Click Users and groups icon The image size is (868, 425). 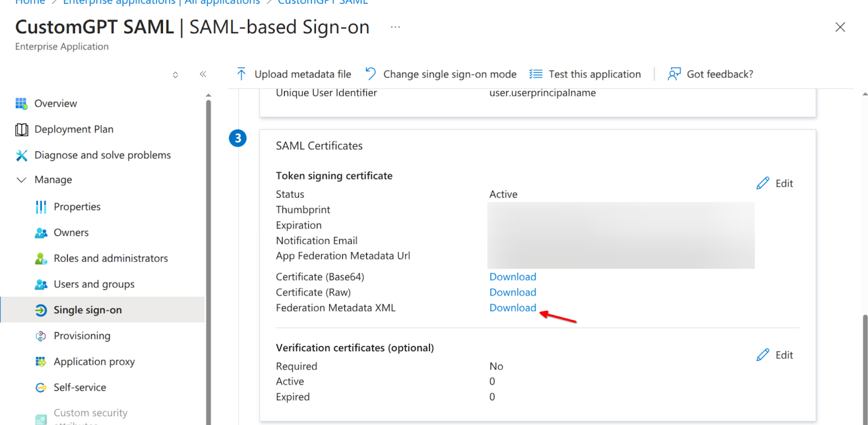click(41, 284)
